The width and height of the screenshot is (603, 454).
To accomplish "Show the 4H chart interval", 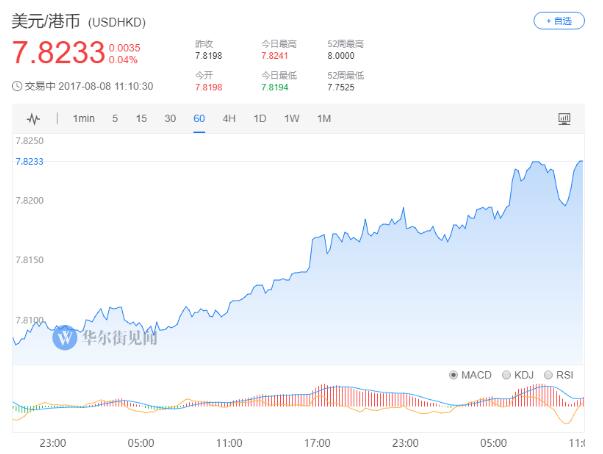I will coord(229,119).
